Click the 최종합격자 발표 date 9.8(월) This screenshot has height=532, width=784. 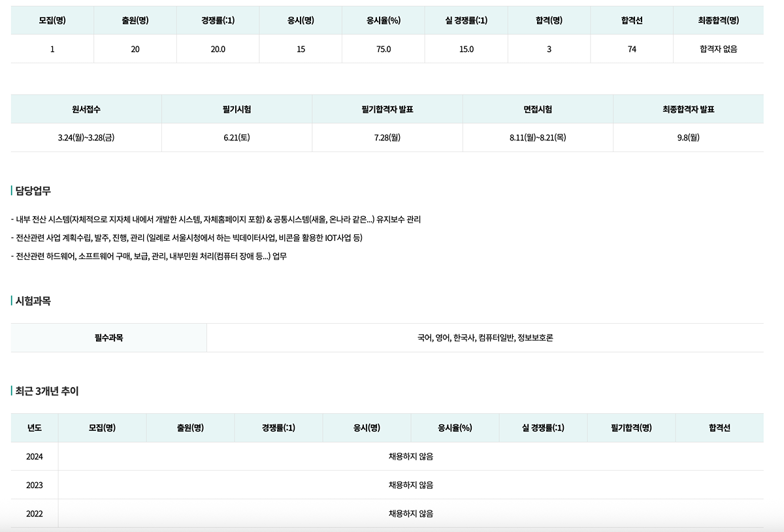tap(688, 138)
